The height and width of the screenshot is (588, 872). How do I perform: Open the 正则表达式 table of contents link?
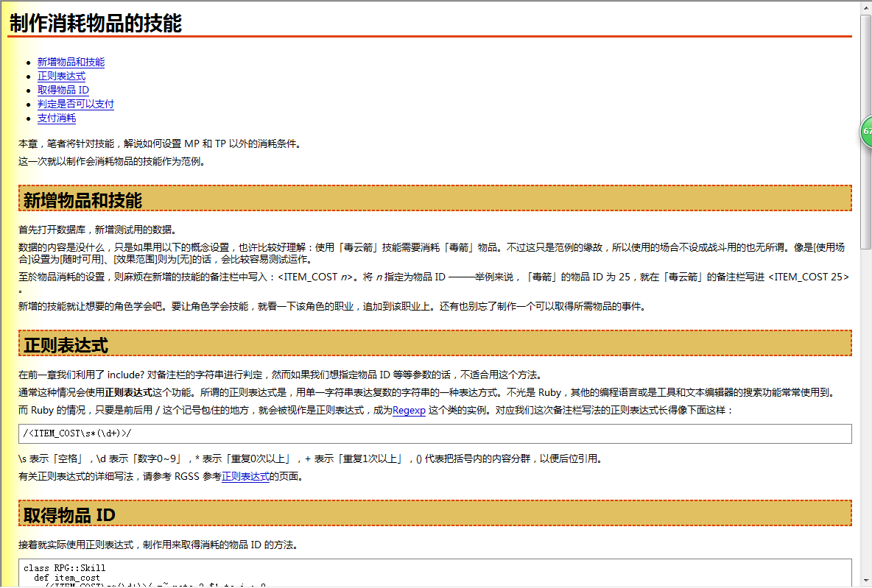[61, 76]
